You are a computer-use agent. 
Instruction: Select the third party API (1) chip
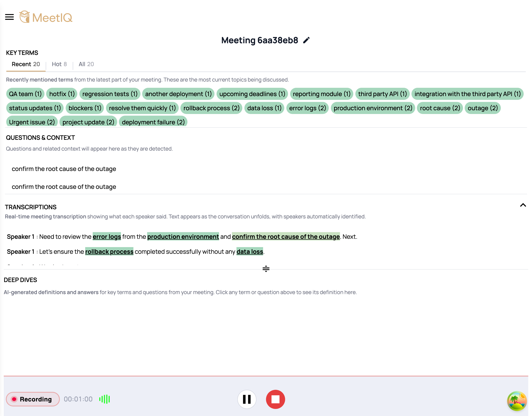coord(382,94)
